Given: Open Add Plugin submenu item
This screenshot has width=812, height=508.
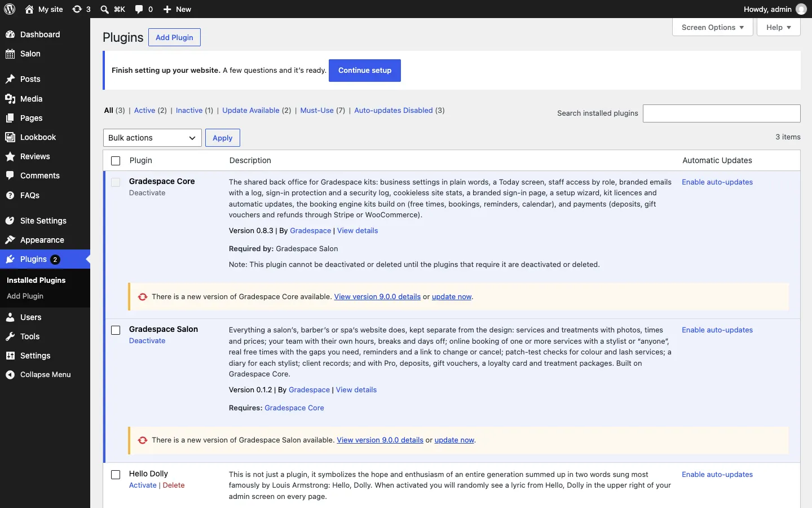Looking at the screenshot, I should coord(25,296).
